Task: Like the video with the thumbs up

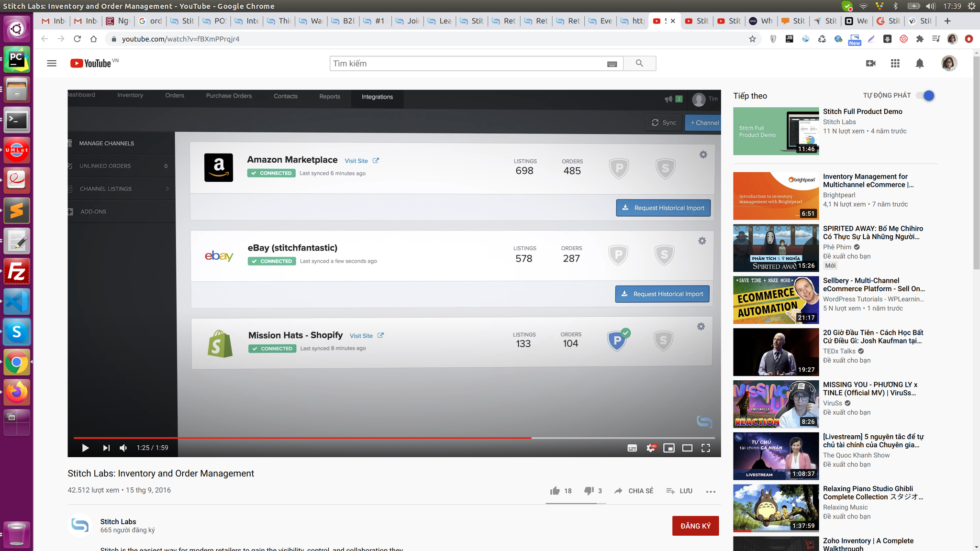Action: (555, 491)
